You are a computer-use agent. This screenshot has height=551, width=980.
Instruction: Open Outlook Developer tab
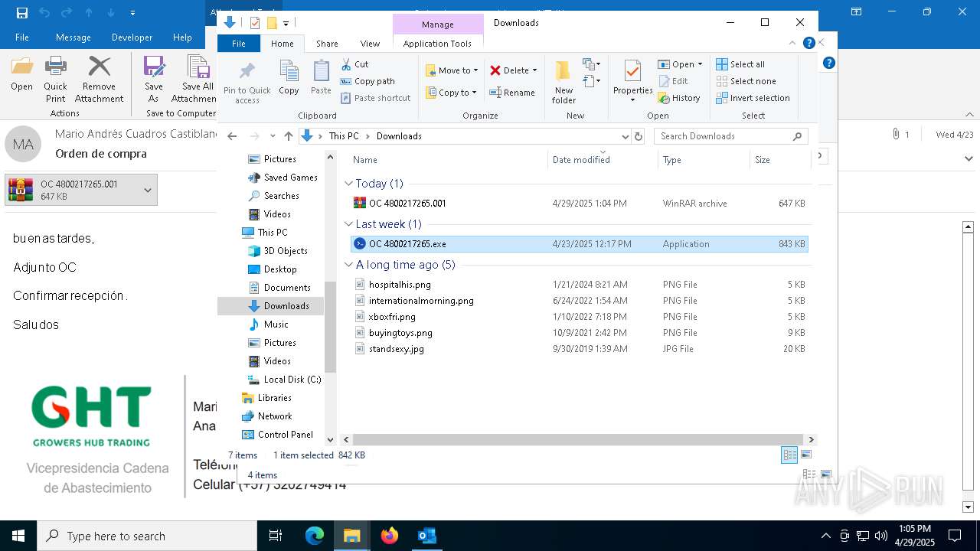(132, 37)
